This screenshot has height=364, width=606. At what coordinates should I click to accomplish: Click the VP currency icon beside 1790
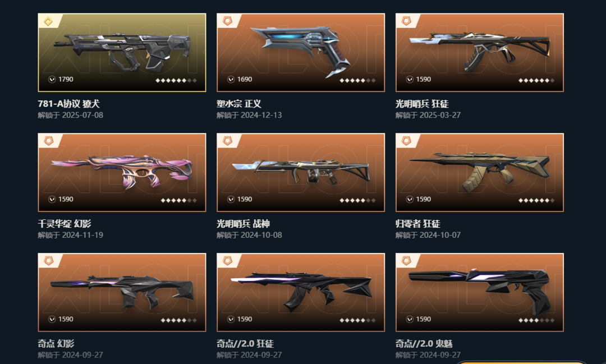click(52, 79)
